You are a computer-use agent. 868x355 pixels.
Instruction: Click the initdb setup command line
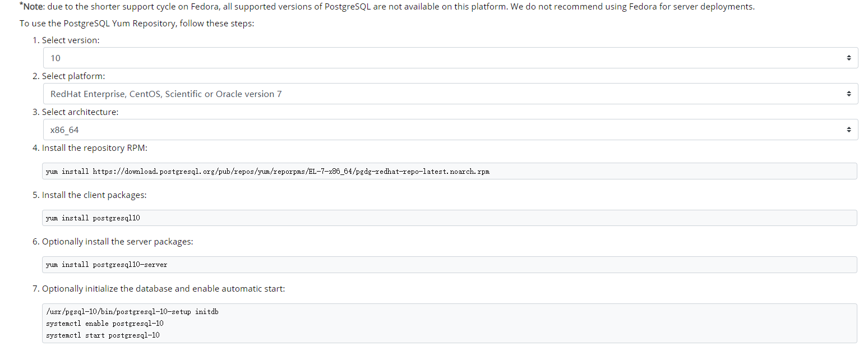[x=132, y=311]
